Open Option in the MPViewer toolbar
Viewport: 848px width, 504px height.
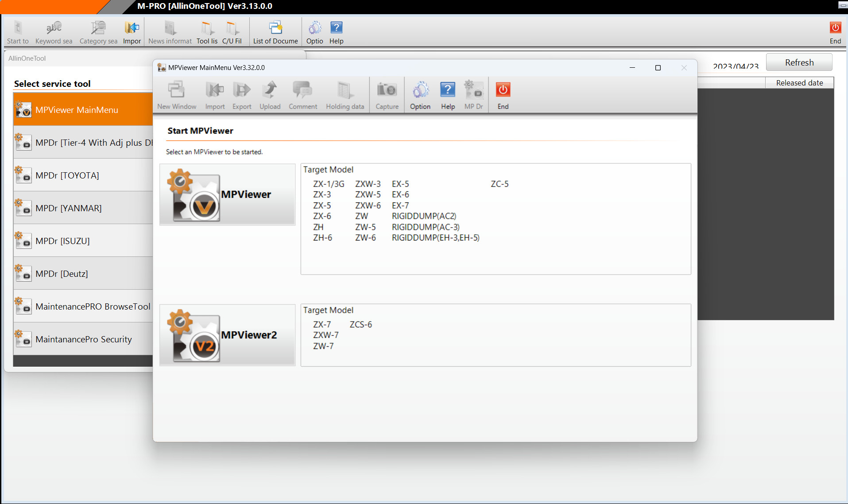[x=420, y=95]
